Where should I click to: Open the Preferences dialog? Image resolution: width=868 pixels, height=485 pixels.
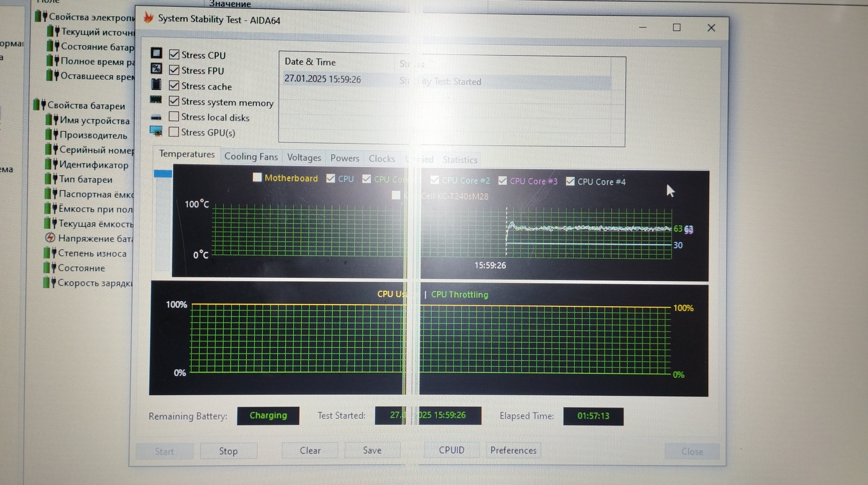pos(513,450)
